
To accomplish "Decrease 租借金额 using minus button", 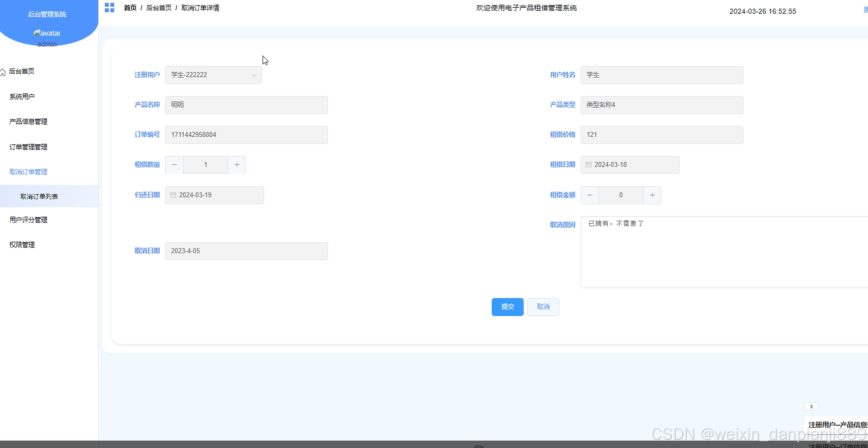I will (590, 195).
